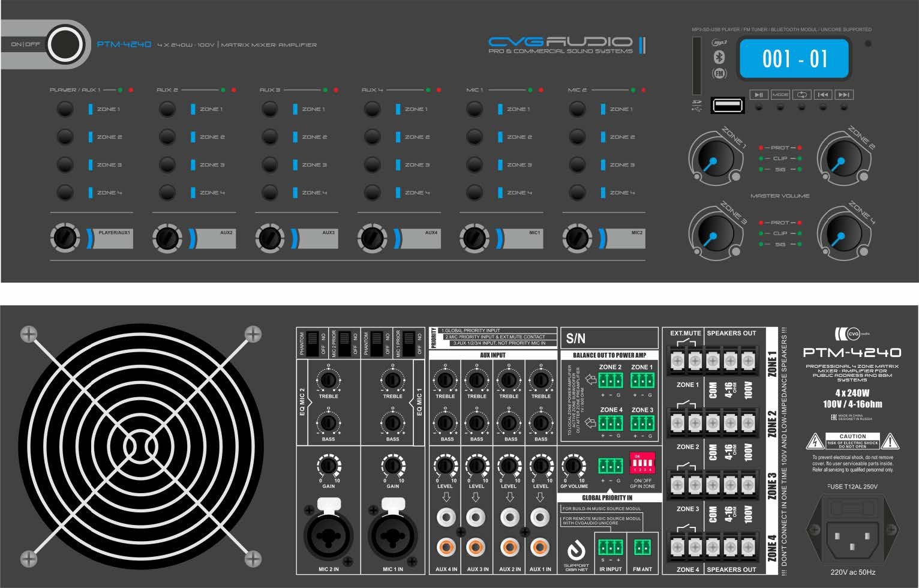Go to the previous track on the player

pos(823,95)
